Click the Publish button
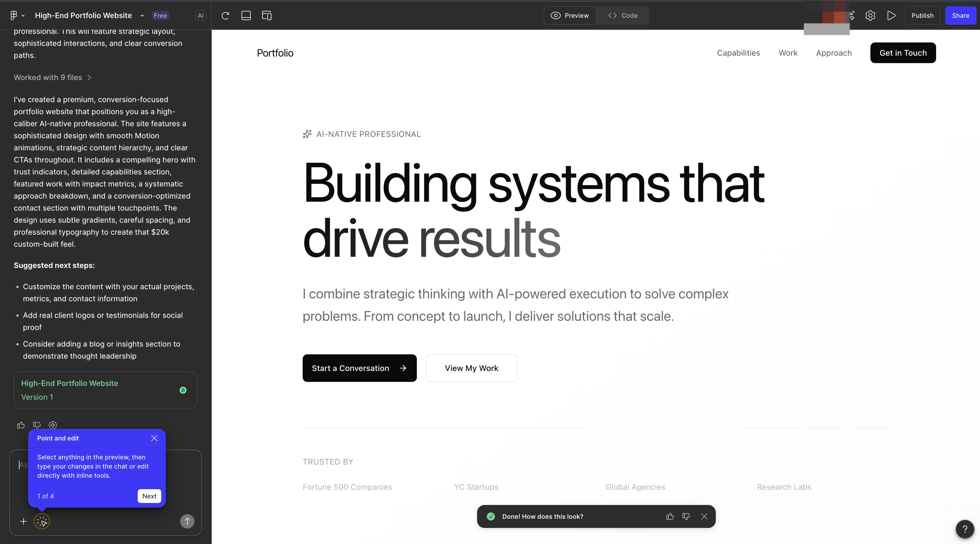 click(922, 15)
